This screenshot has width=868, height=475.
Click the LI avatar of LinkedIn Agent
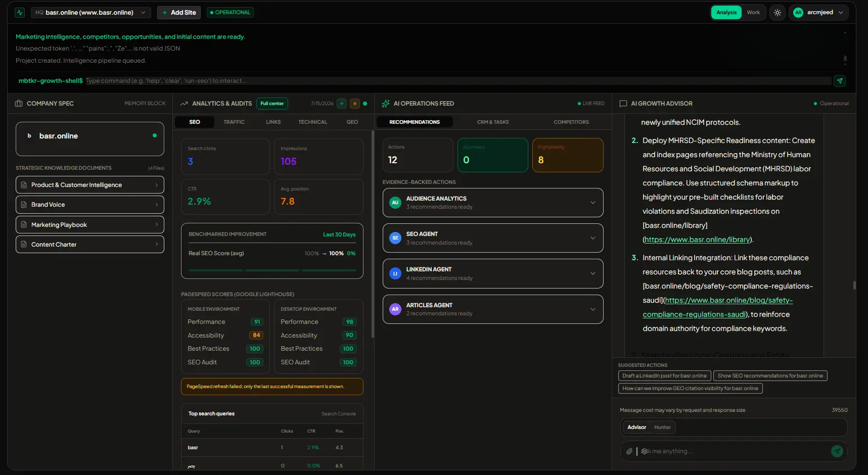point(395,273)
